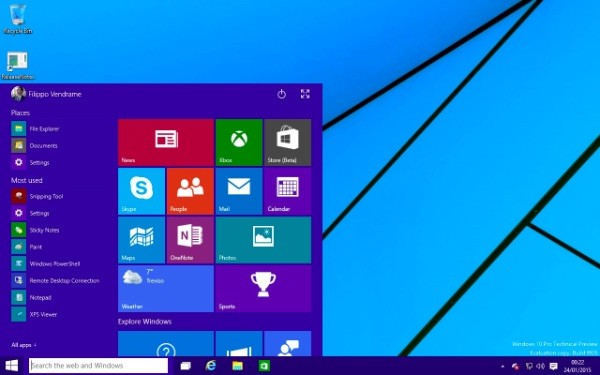Image resolution: width=600 pixels, height=375 pixels.
Task: Open the Store (Beta) tile
Action: click(x=287, y=142)
